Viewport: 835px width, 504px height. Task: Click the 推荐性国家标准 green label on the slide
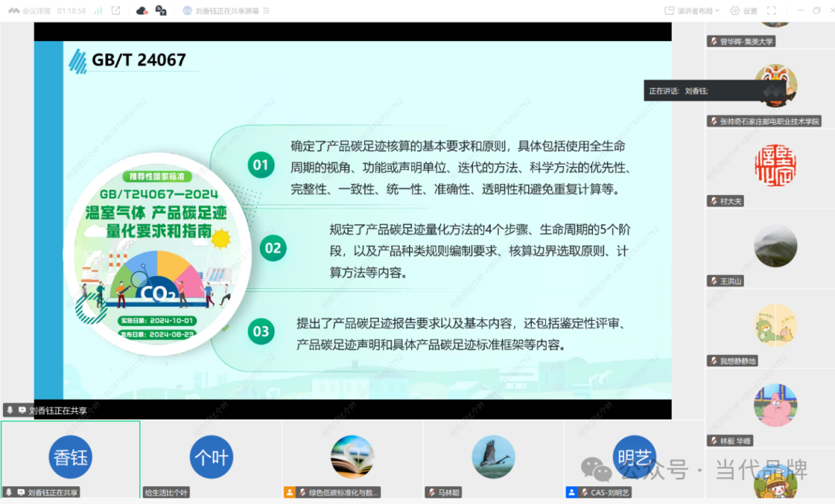[156, 176]
